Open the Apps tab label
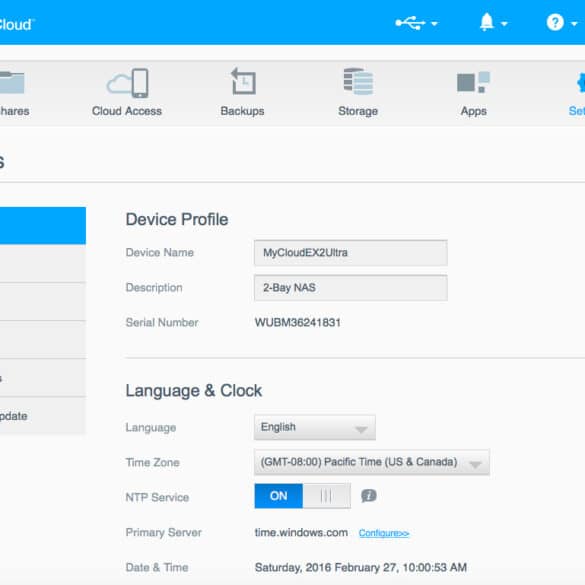 (x=473, y=111)
